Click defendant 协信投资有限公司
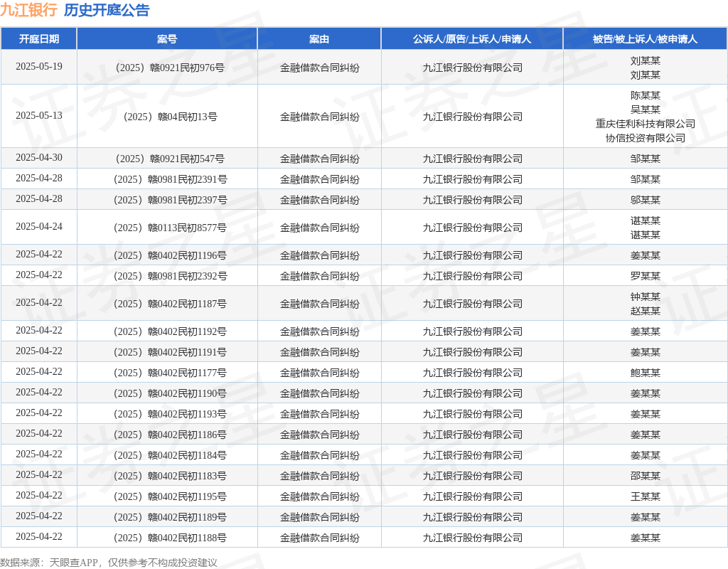Screen dimensions: 728x569 (x=646, y=138)
